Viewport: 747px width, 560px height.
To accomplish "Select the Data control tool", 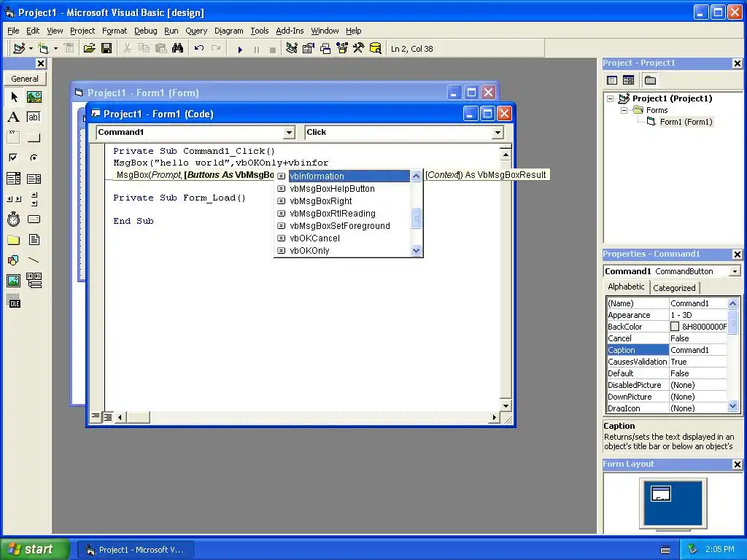I will [34, 281].
